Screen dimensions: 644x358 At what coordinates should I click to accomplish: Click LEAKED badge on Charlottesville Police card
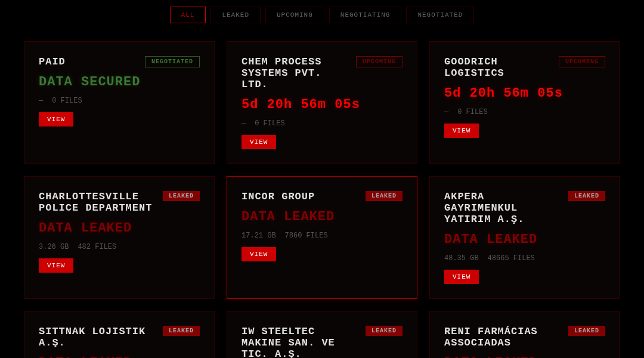pyautogui.click(x=181, y=196)
